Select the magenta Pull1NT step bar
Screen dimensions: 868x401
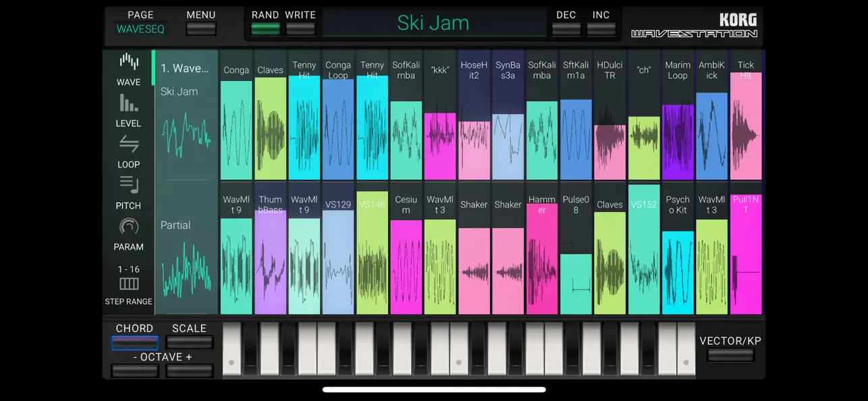pos(746,255)
